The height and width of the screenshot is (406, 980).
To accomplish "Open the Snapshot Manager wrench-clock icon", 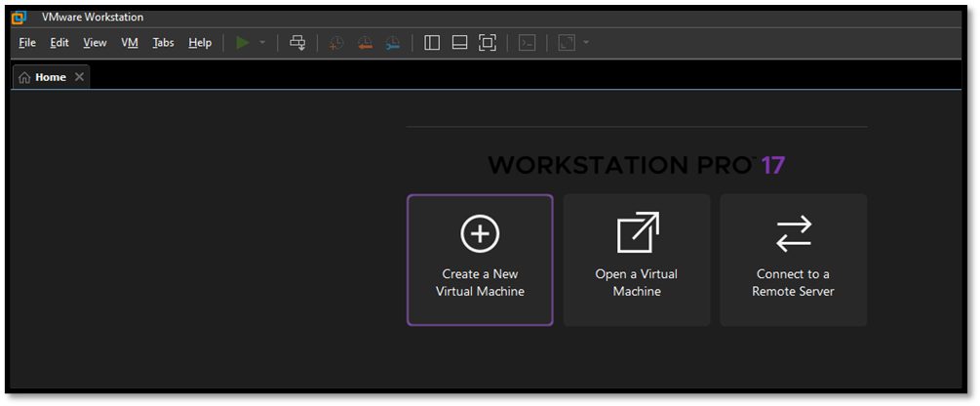I will [392, 43].
